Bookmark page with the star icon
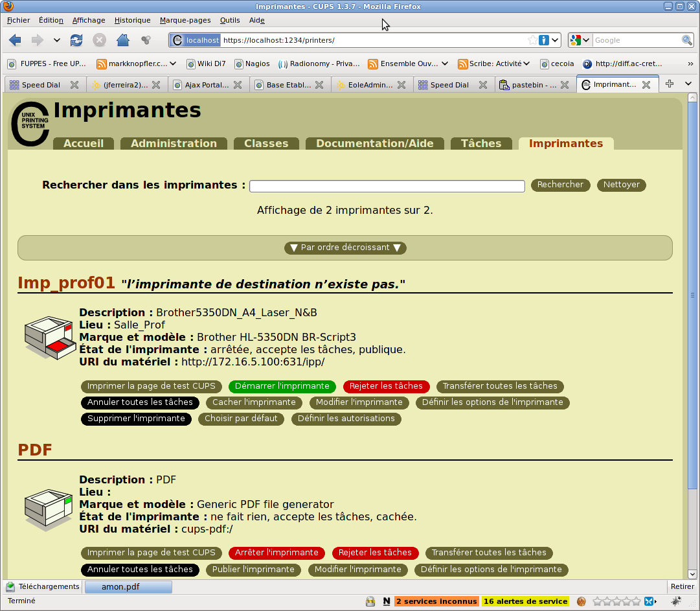Image resolution: width=700 pixels, height=611 pixels. pyautogui.click(x=532, y=40)
